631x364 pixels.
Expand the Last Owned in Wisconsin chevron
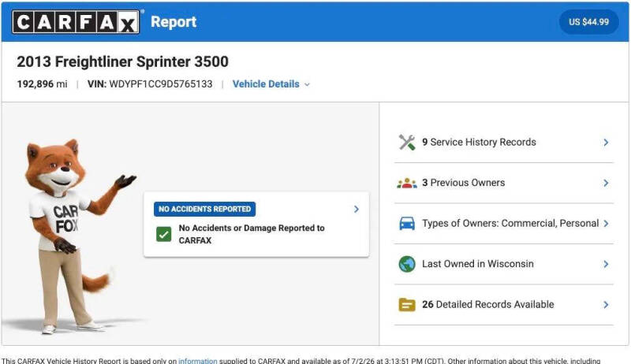[x=606, y=264]
